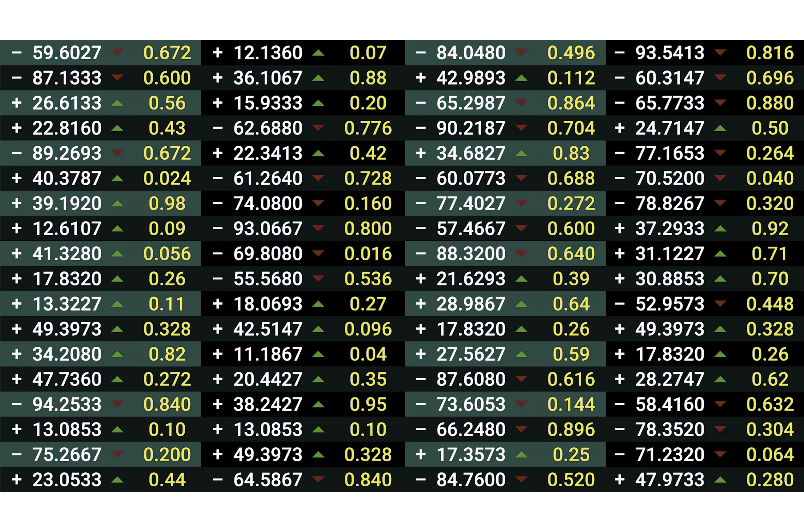Click the yellow change value 0.864

(x=571, y=103)
